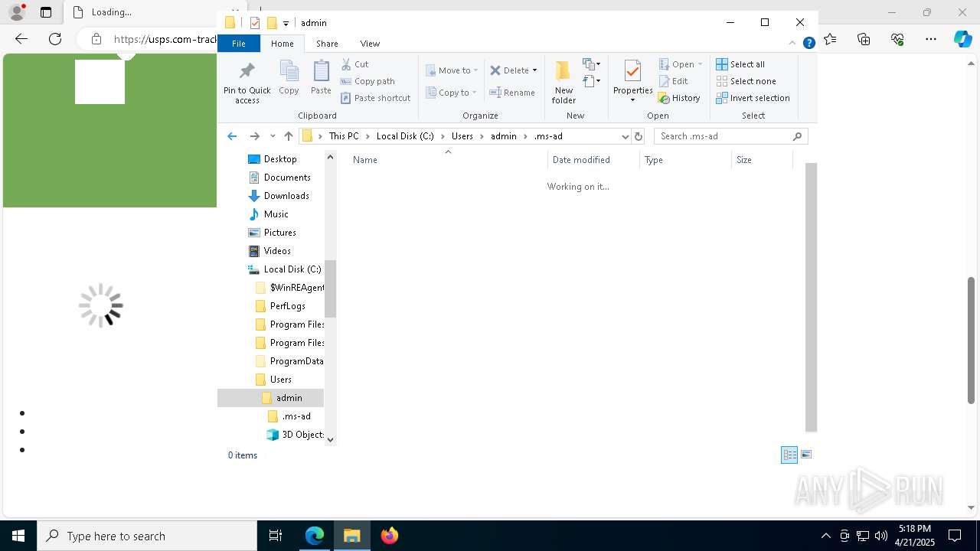Click Rename in Organize group
980x551 pixels.
point(512,93)
